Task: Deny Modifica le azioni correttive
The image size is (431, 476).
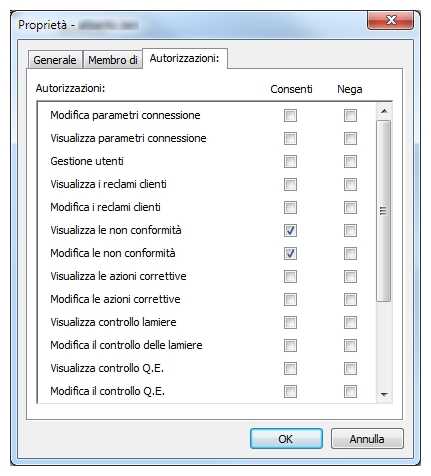Action: [x=350, y=299]
